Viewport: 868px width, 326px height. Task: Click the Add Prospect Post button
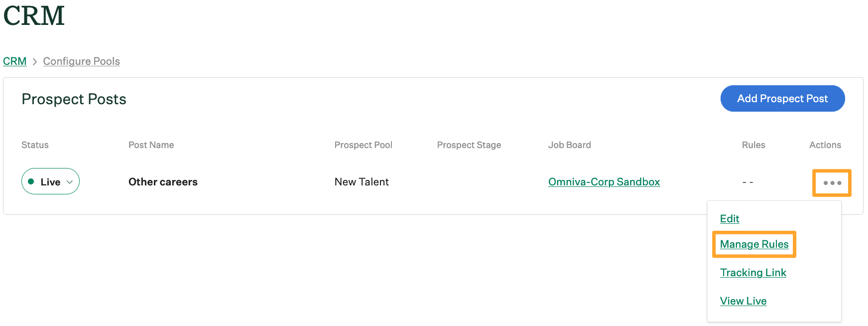782,99
